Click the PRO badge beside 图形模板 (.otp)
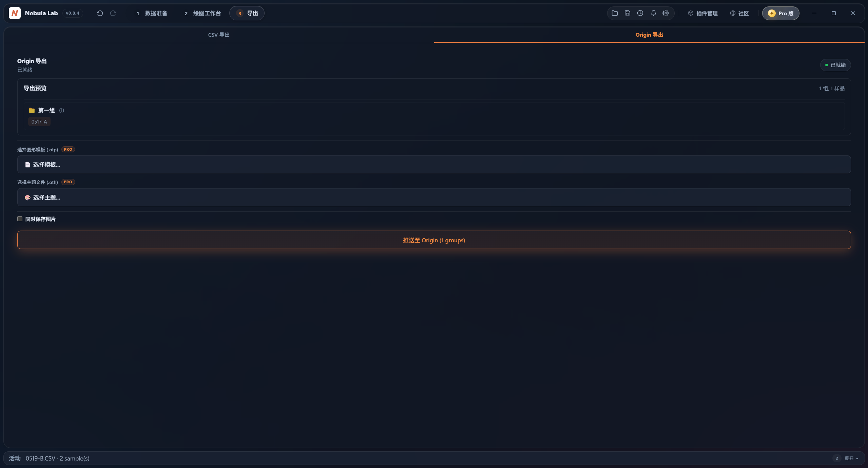This screenshot has height=468, width=868. (x=68, y=149)
